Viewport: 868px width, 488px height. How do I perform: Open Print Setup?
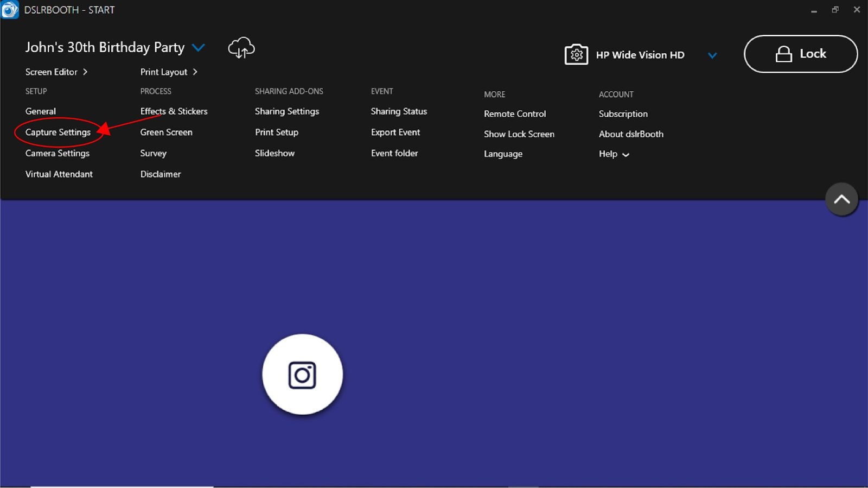tap(277, 132)
